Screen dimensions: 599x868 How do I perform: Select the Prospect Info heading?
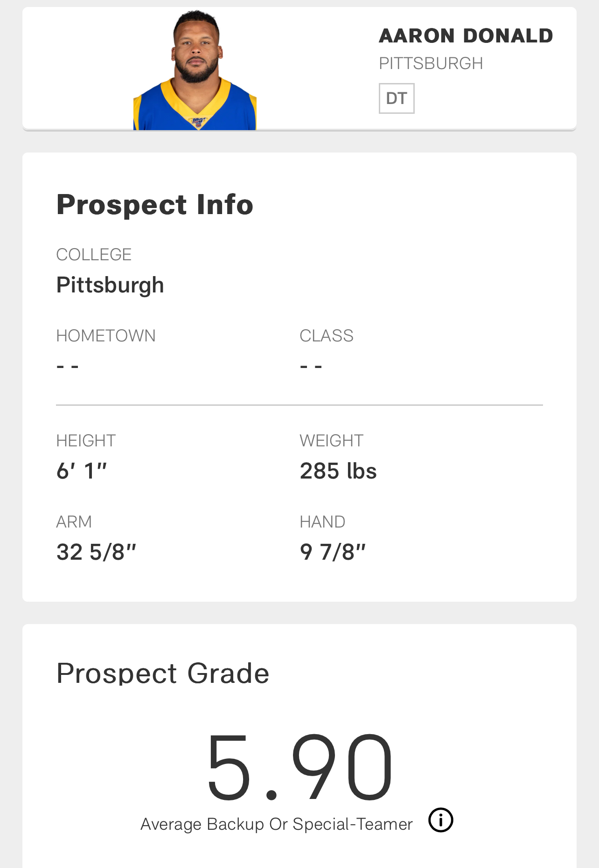155,205
